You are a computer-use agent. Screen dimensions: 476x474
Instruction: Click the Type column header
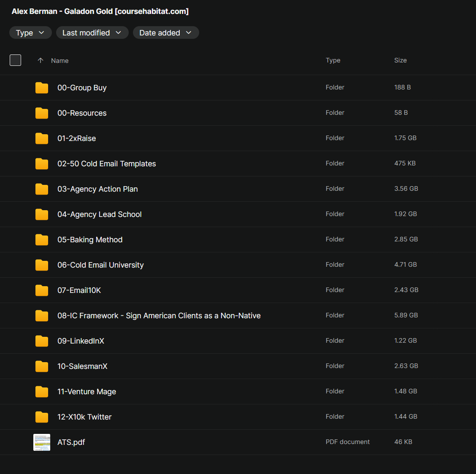point(333,60)
